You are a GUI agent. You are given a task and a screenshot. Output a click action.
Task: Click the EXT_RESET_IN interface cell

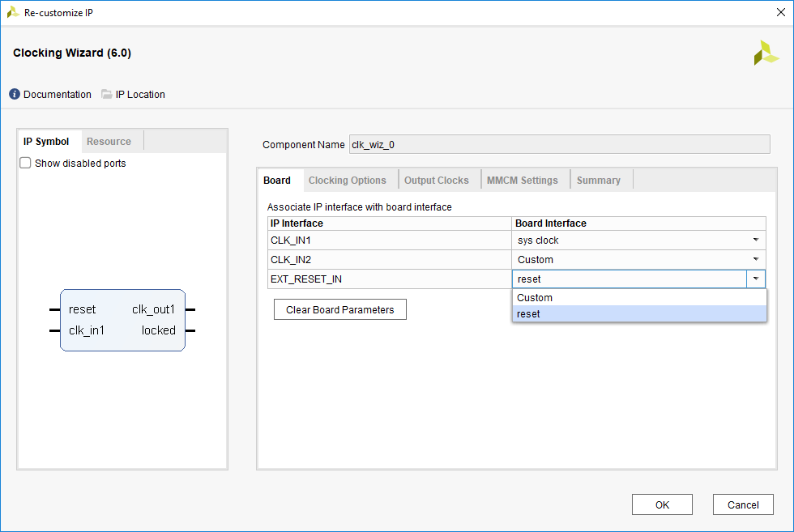[x=390, y=279]
